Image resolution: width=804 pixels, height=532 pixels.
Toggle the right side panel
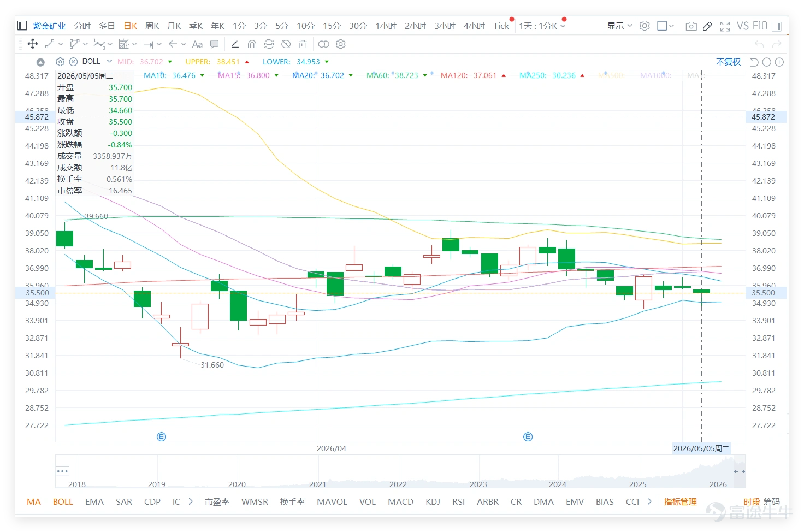[777, 26]
